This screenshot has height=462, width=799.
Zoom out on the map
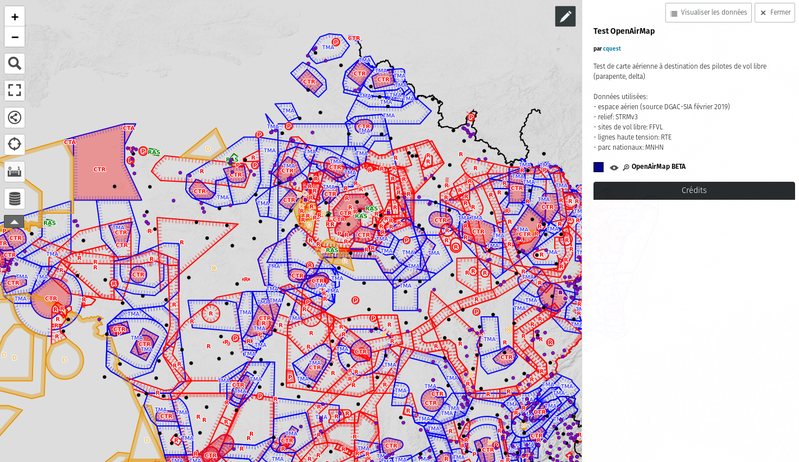coord(14,37)
